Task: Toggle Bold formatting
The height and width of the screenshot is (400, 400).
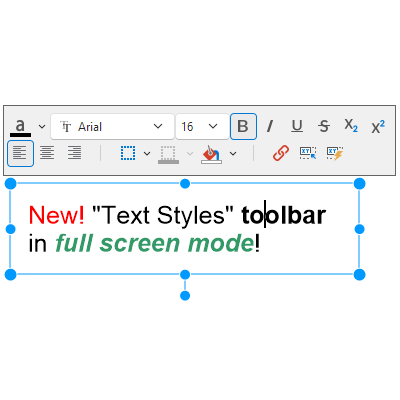Action: [243, 126]
